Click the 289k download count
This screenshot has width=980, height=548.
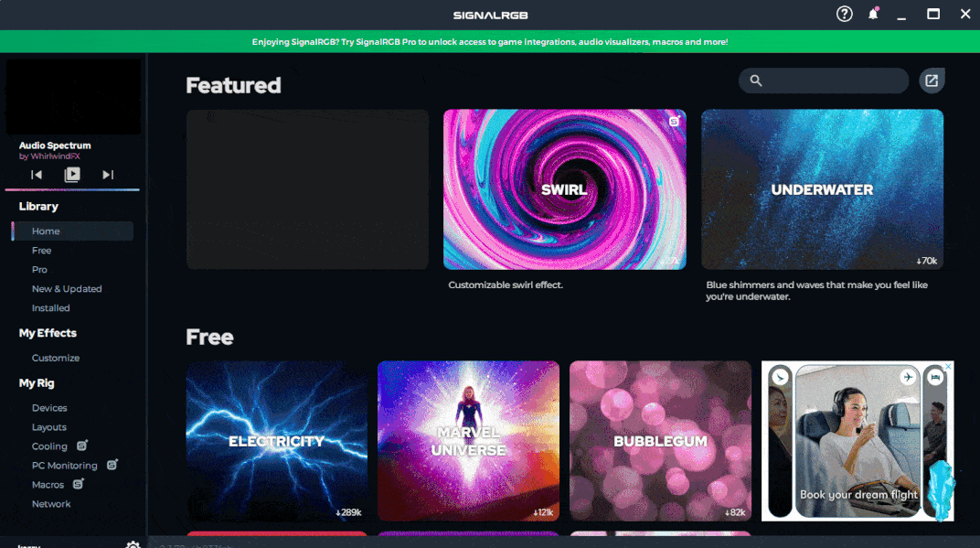tap(348, 512)
